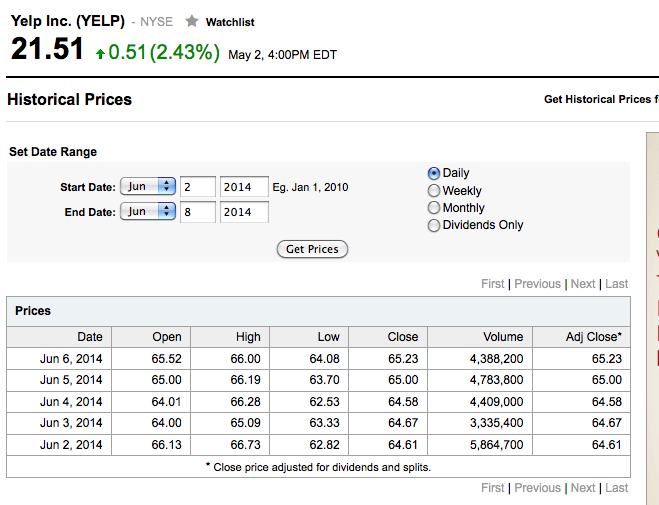
Task: Click the dividends and splits footnote
Action: [318, 467]
